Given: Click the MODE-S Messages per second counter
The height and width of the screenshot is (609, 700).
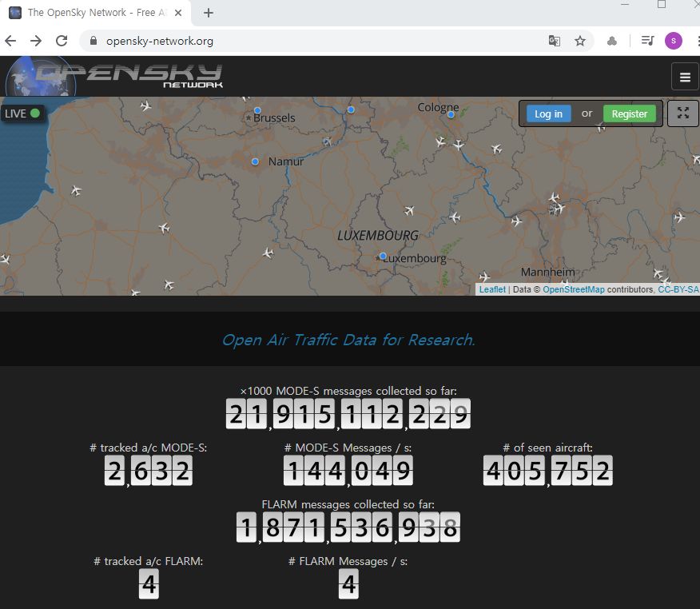Looking at the screenshot, I should pos(348,470).
